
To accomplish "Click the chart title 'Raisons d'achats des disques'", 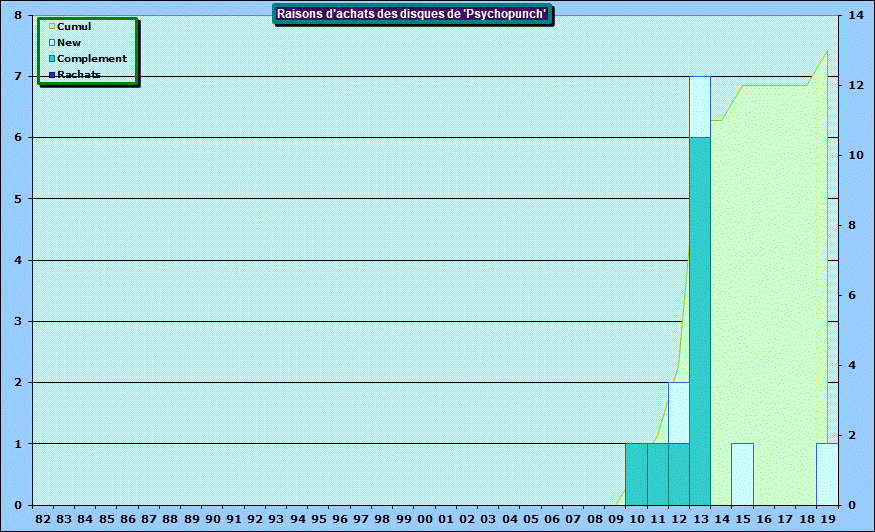I will [414, 13].
